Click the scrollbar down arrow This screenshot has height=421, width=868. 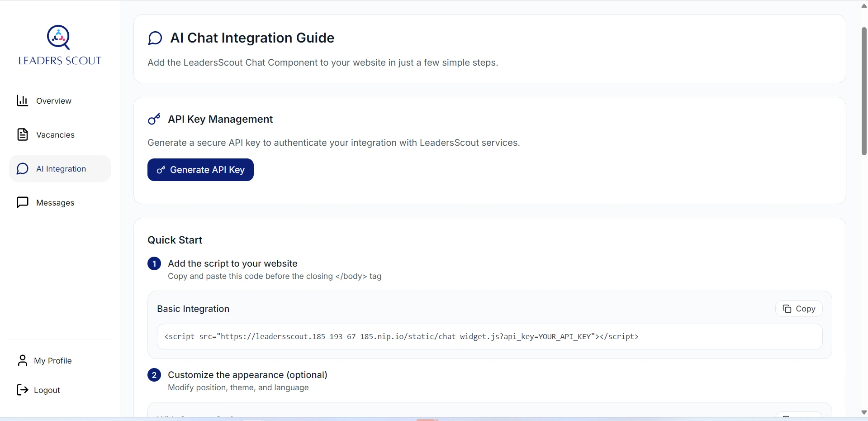coord(864,412)
